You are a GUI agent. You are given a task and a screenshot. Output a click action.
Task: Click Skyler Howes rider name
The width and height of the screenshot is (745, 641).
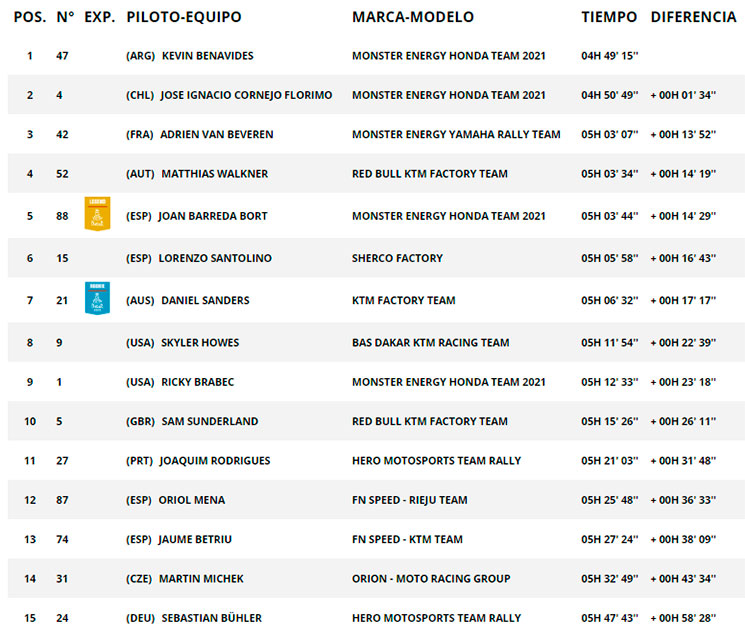coord(200,343)
